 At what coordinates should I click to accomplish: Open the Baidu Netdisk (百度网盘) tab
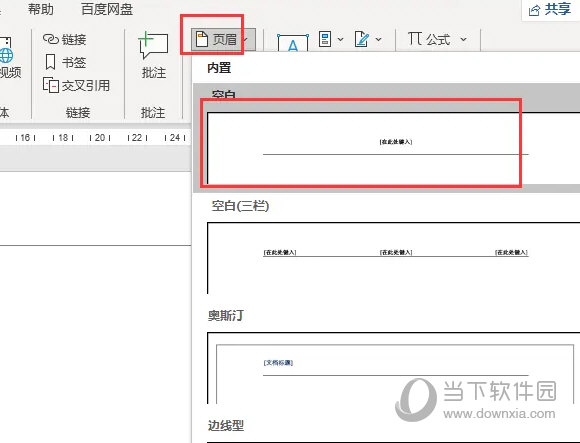click(x=107, y=9)
